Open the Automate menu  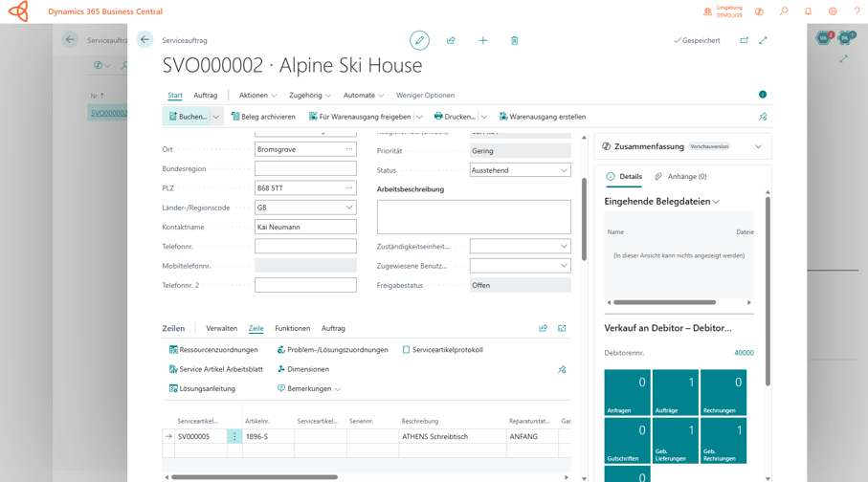tap(364, 96)
